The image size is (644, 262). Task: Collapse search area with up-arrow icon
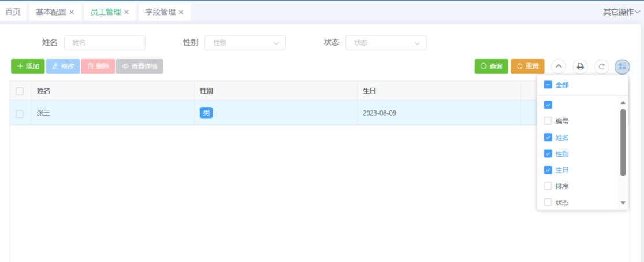(559, 67)
